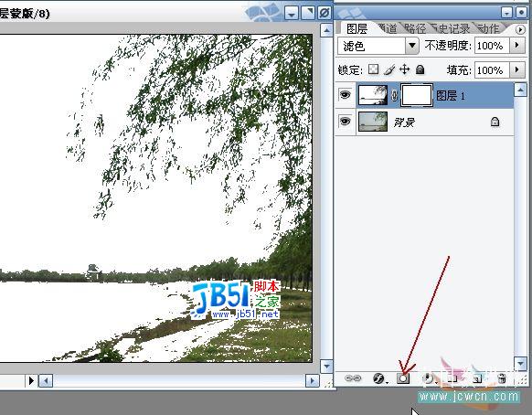
Task: Click the mask link chain on 图层 1
Action: tap(394, 95)
